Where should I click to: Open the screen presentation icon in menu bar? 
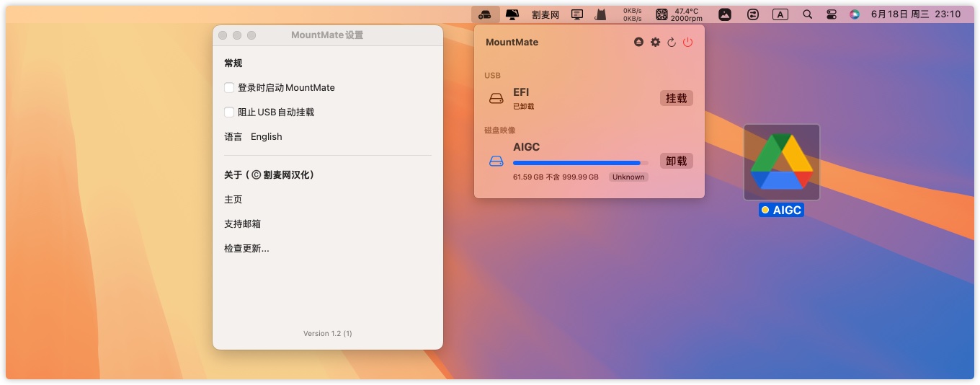[x=577, y=14]
